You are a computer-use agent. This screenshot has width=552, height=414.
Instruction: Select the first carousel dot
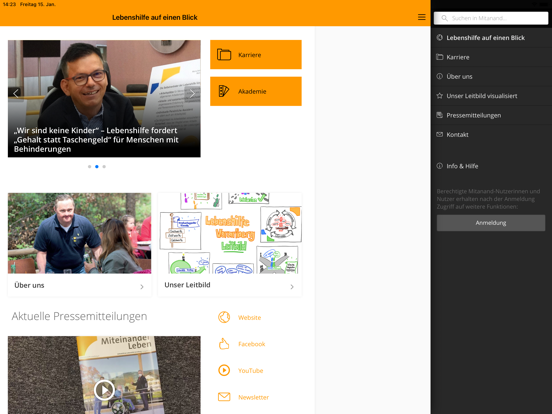pyautogui.click(x=89, y=167)
